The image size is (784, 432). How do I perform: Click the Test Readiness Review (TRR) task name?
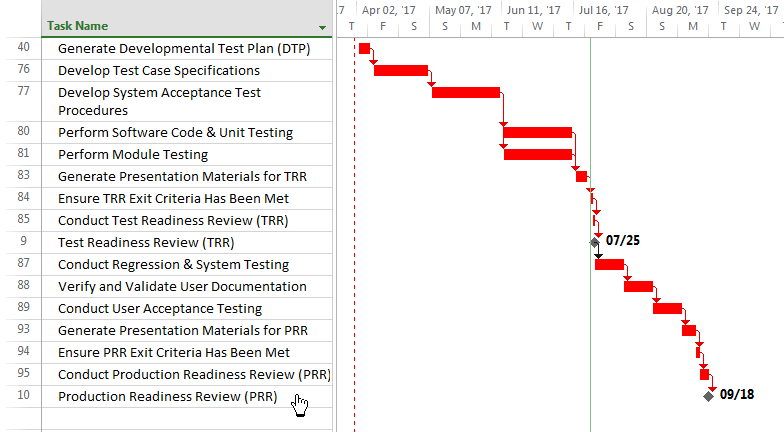tap(146, 242)
